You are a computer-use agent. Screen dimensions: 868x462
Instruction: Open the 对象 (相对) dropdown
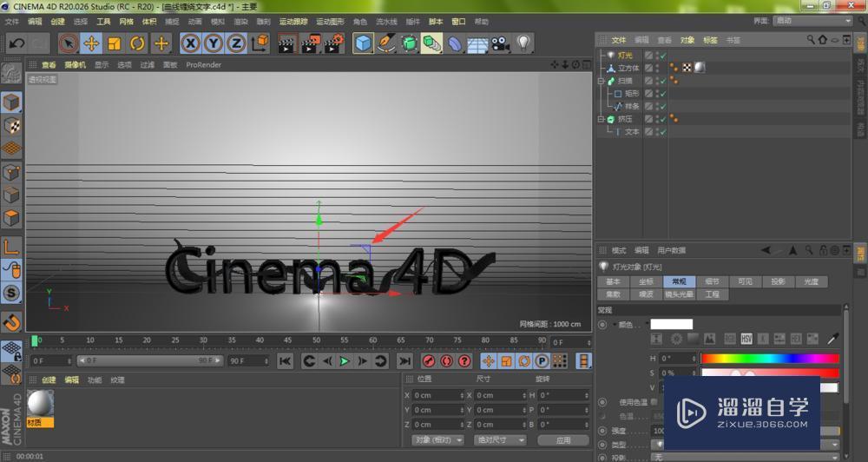click(437, 440)
